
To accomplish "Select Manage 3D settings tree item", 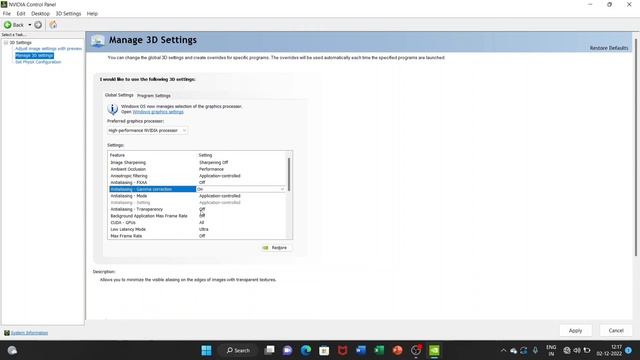I will 34,56.
